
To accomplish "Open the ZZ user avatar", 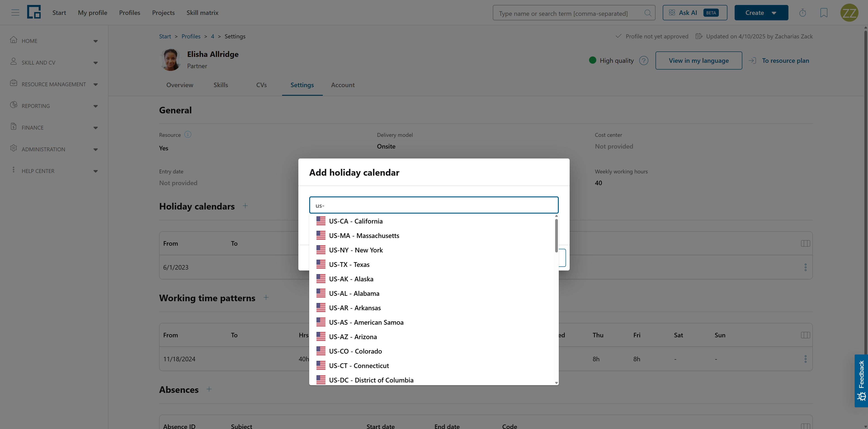I will 849,13.
